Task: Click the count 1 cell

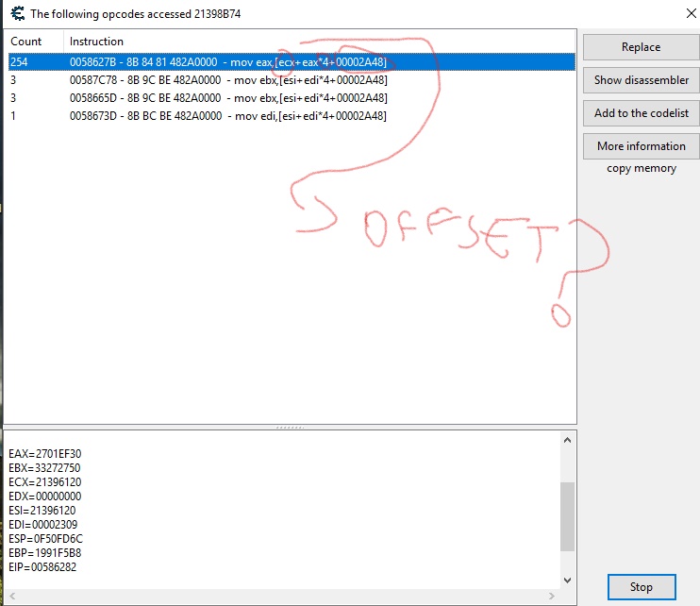Action: [x=13, y=116]
